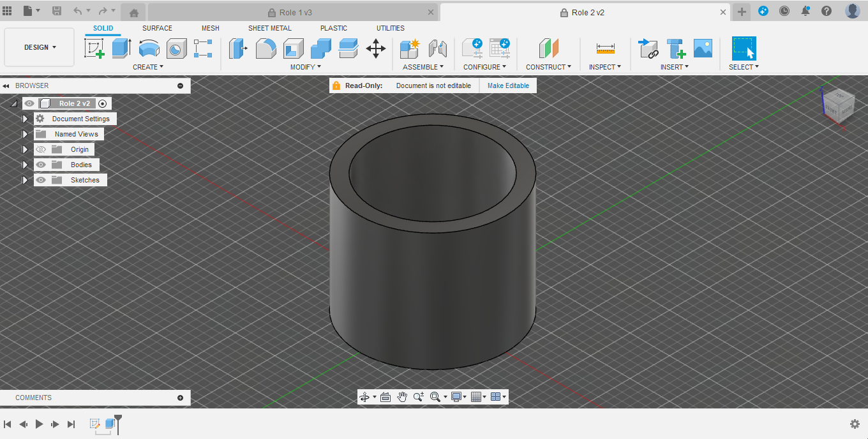Activate the Orbit tool
Viewport: 868px width, 439px height.
(x=364, y=396)
